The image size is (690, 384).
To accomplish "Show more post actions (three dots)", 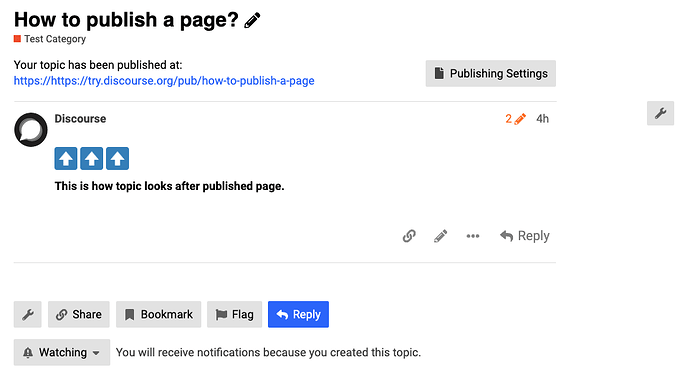I will pyautogui.click(x=473, y=236).
